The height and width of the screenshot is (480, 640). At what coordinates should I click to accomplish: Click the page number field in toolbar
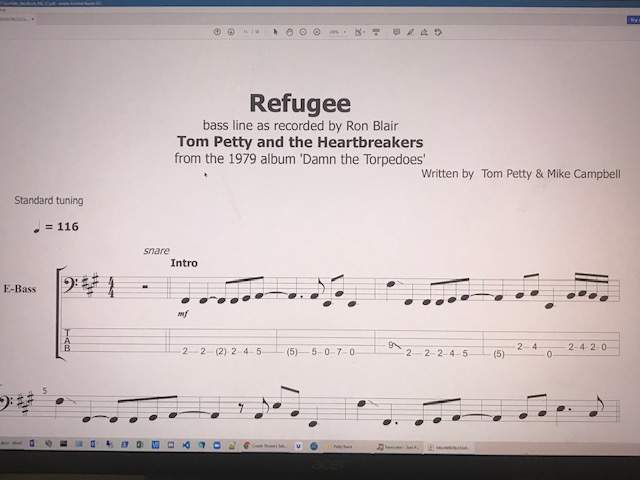click(246, 32)
